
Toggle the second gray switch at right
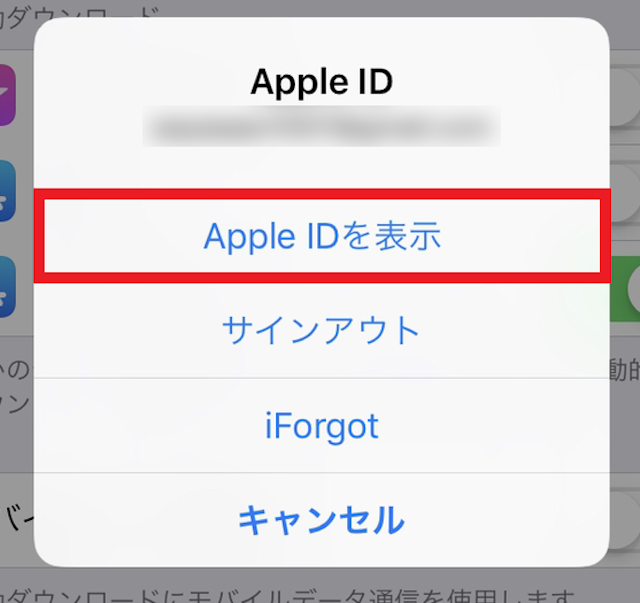[x=625, y=193]
